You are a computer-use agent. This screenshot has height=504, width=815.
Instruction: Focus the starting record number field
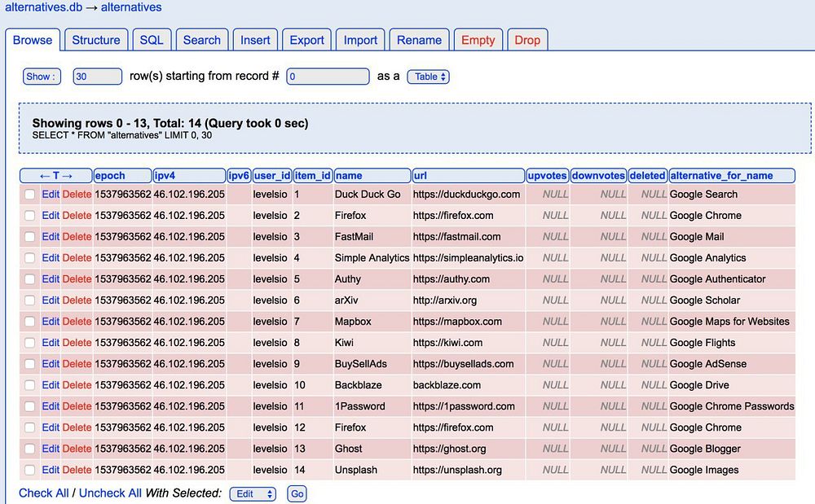tap(328, 77)
